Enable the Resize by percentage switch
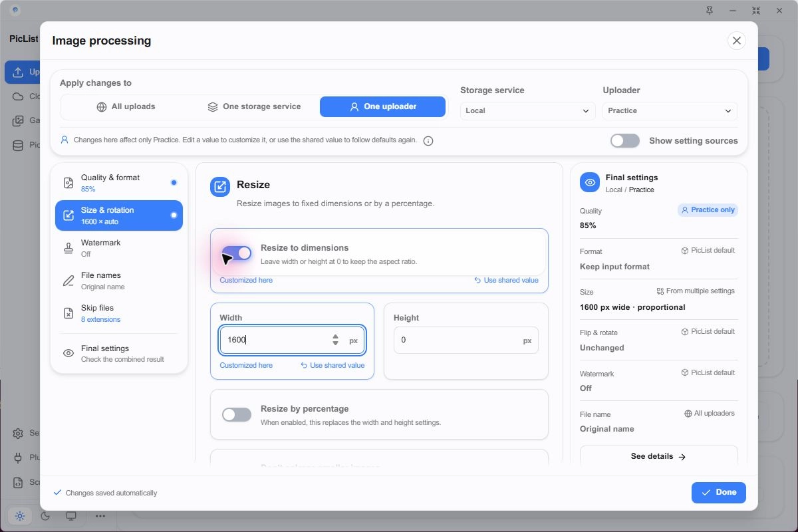The height and width of the screenshot is (532, 798). (x=237, y=415)
